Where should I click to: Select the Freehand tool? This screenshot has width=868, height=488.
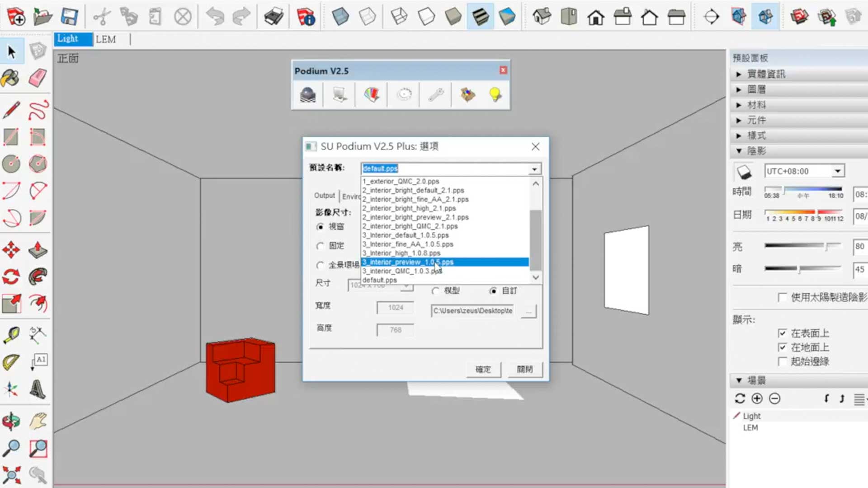tap(38, 110)
